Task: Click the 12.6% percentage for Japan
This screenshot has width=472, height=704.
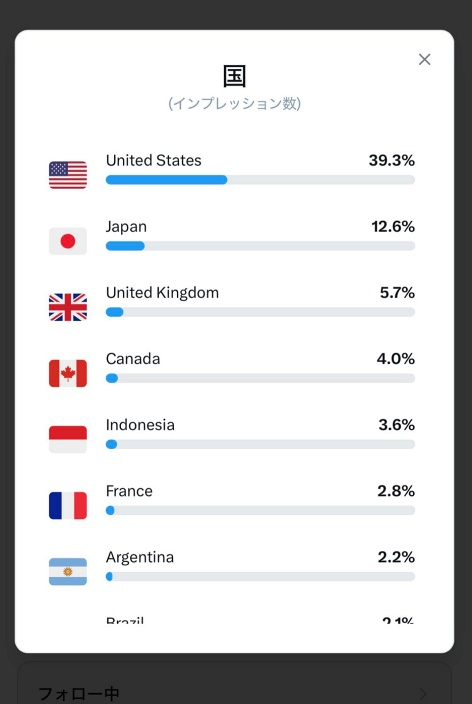Action: (x=393, y=226)
